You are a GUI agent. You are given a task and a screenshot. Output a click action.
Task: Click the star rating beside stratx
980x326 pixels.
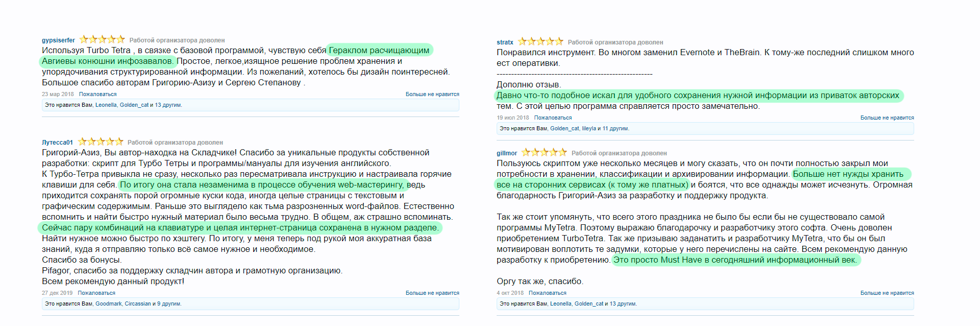pyautogui.click(x=541, y=41)
